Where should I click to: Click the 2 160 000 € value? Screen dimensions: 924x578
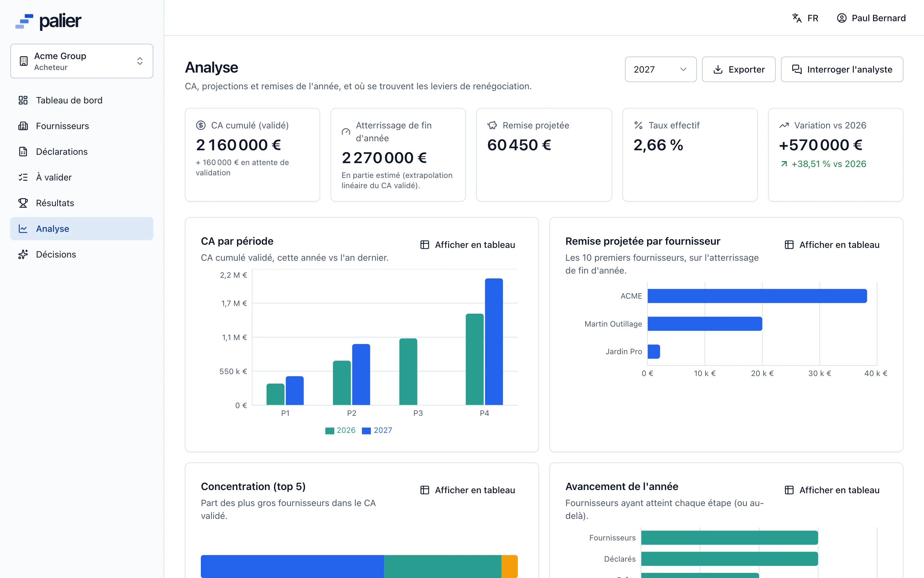[239, 145]
